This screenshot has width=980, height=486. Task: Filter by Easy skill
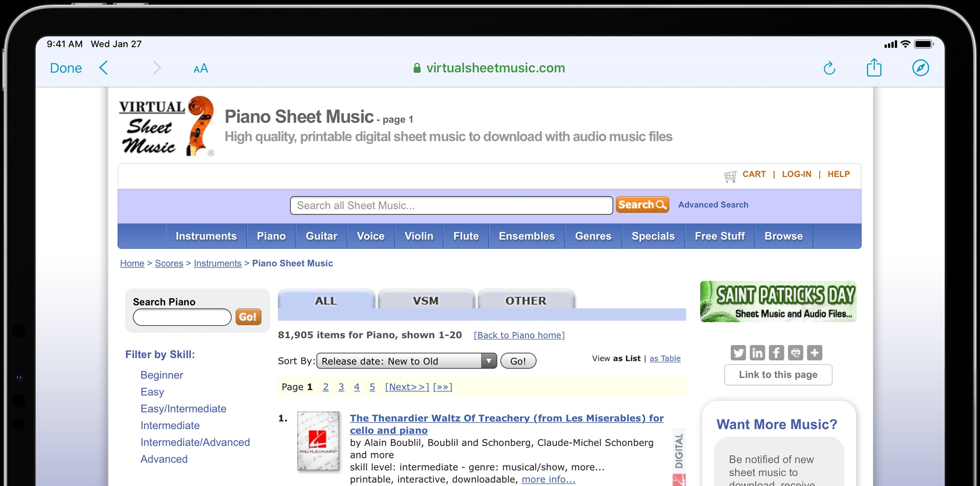(x=152, y=392)
